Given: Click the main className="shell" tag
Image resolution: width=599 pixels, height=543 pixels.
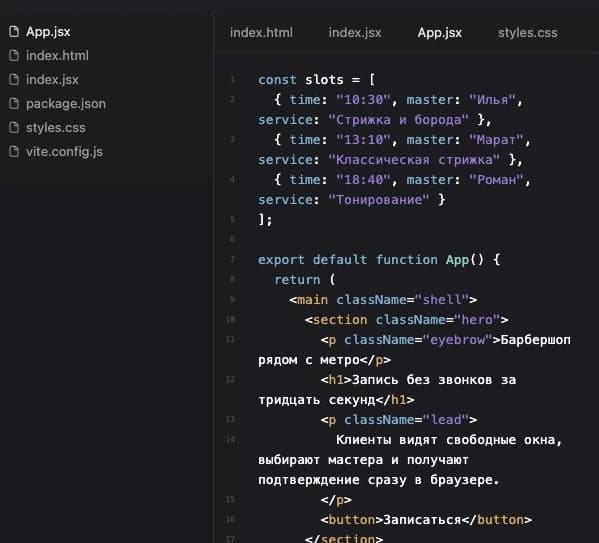Looking at the screenshot, I should pyautogui.click(x=383, y=300).
